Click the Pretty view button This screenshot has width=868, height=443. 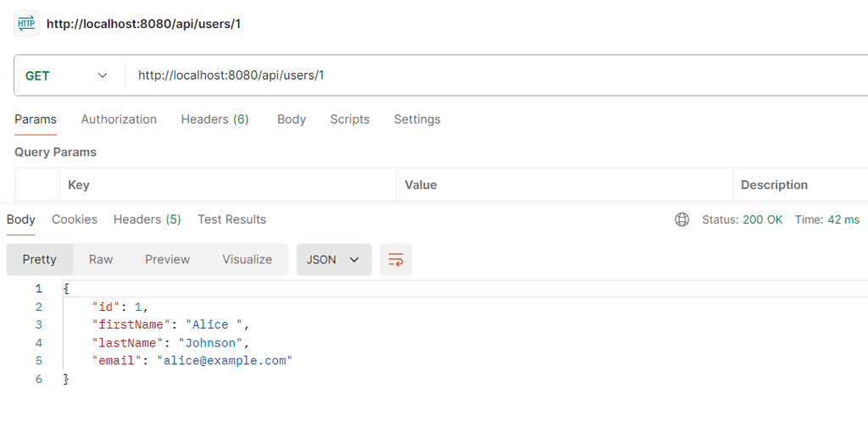39,259
